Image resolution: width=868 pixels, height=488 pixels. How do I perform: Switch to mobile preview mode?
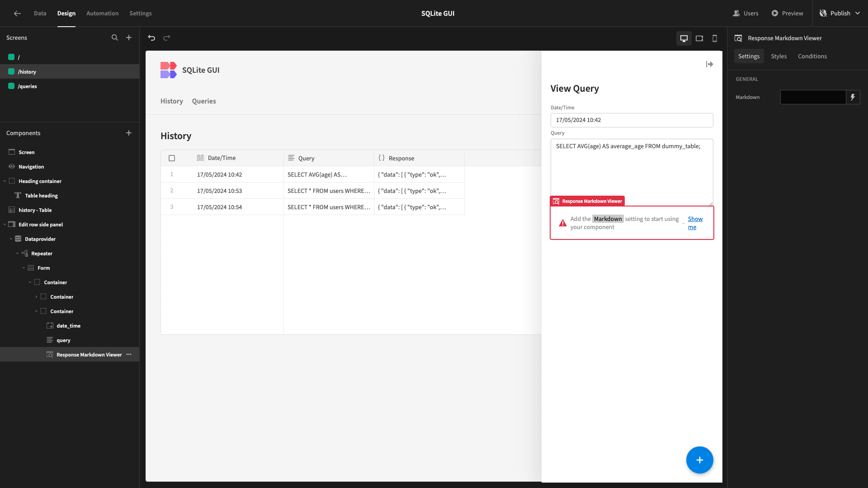pyautogui.click(x=715, y=38)
